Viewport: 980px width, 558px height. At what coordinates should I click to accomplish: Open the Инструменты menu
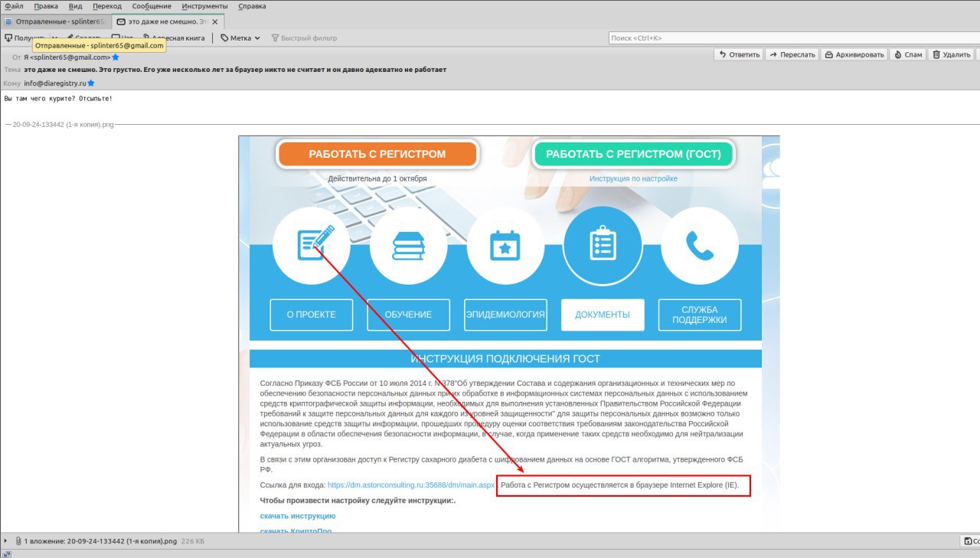[x=204, y=6]
